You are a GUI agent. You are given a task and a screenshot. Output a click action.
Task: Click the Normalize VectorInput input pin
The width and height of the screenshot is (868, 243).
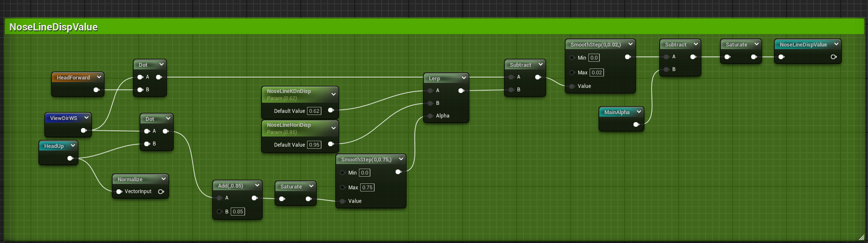(119, 191)
